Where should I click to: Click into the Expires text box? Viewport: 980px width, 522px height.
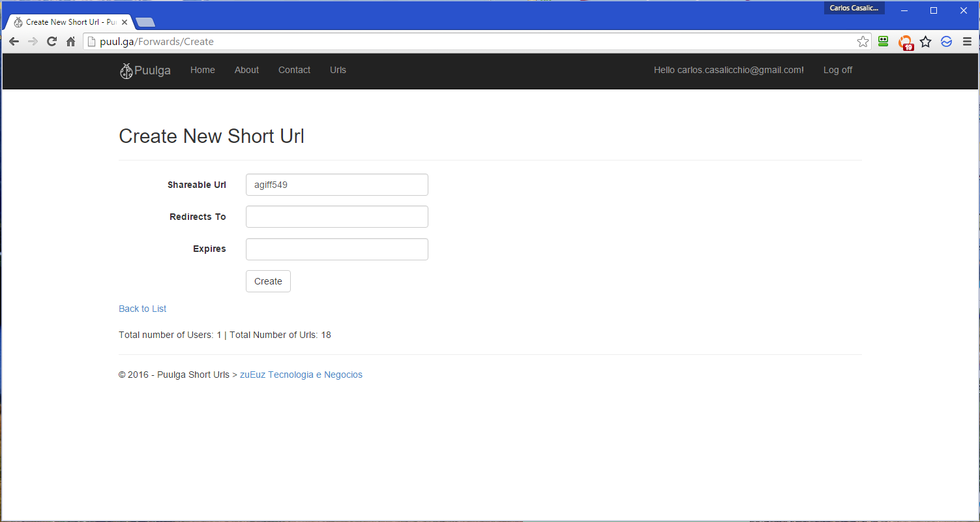pyautogui.click(x=336, y=249)
